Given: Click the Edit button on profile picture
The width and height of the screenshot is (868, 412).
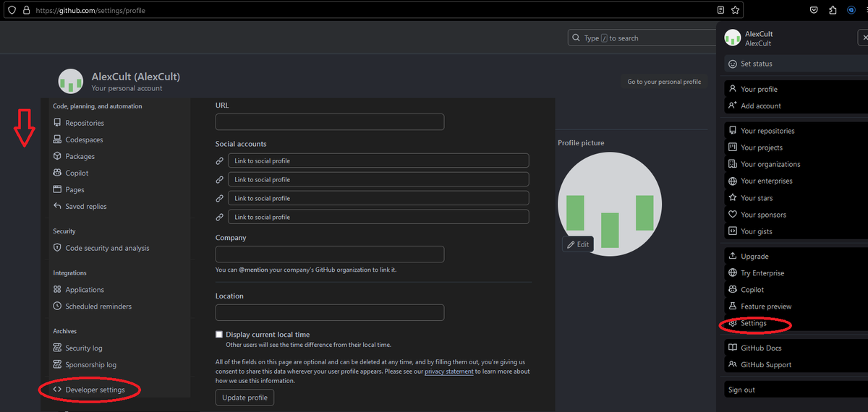Looking at the screenshot, I should [x=578, y=244].
